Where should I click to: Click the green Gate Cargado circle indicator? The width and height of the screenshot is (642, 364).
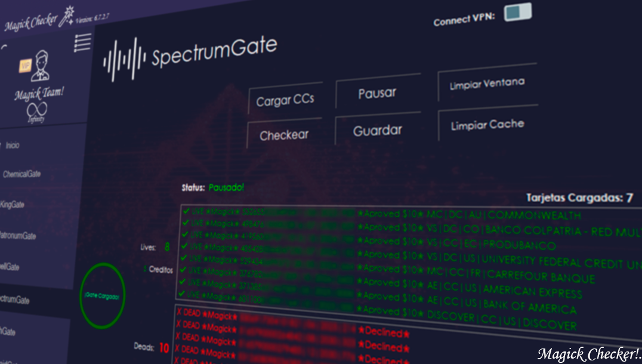click(103, 295)
